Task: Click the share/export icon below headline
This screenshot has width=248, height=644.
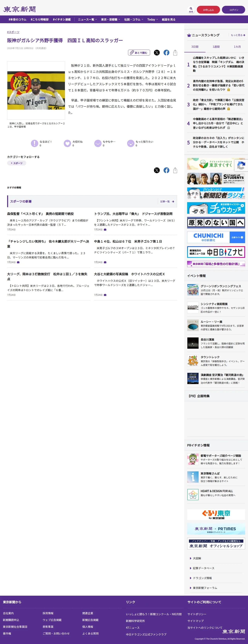Action: (x=175, y=53)
